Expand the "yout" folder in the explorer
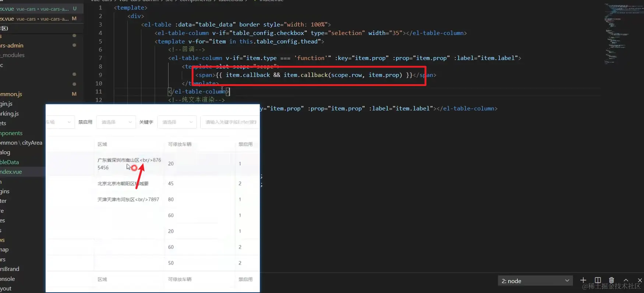This screenshot has width=644, height=293. click(6, 289)
